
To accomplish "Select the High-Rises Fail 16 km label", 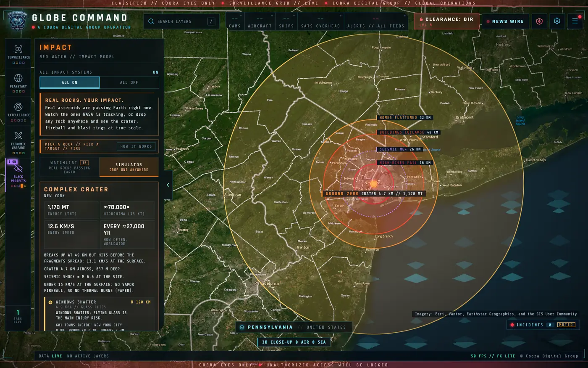I will pyautogui.click(x=405, y=163).
